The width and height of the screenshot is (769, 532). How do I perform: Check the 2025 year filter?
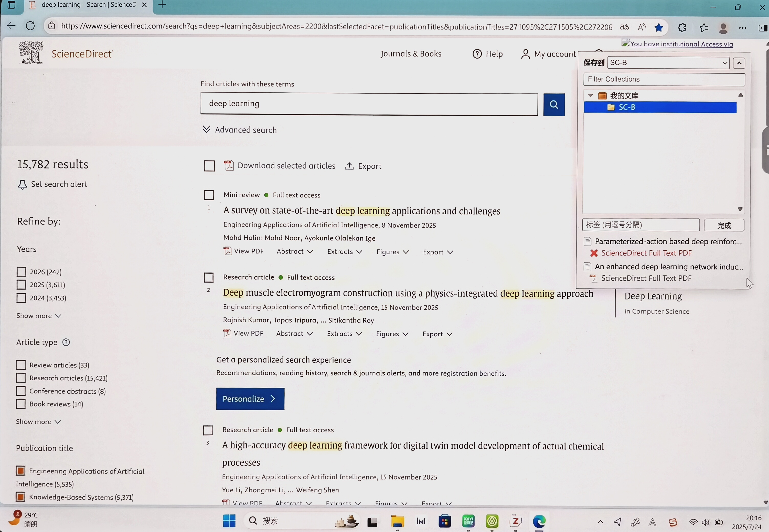pos(21,285)
